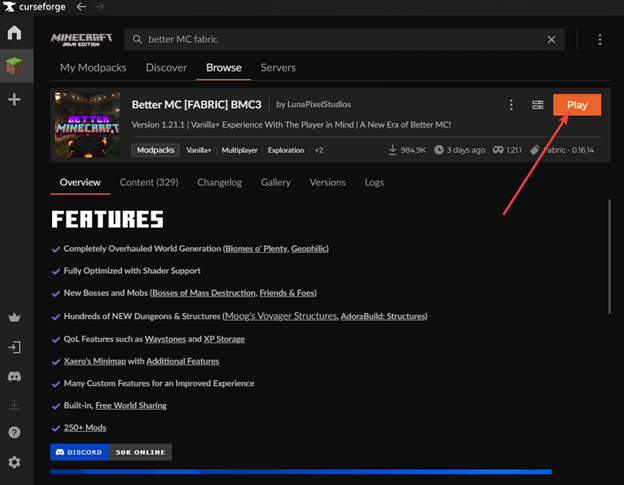Open the downloads icon in sidebar
Viewport: 624px width, 485px height.
click(x=14, y=405)
